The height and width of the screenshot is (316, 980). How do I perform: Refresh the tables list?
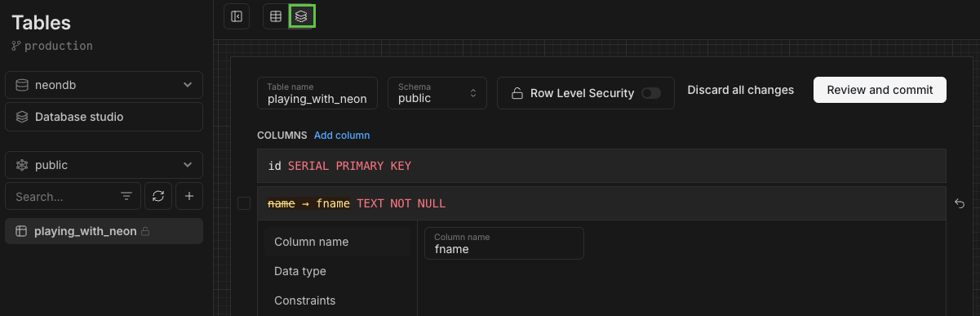pyautogui.click(x=158, y=196)
